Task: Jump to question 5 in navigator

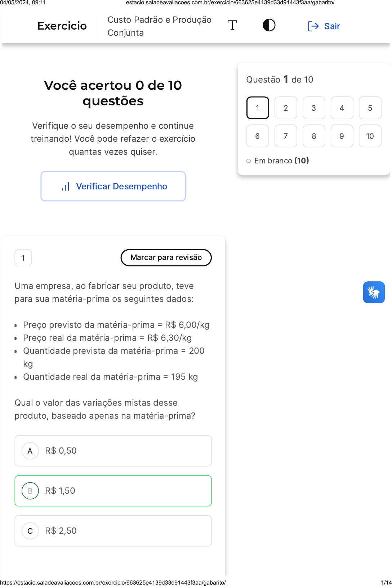Action: click(370, 108)
